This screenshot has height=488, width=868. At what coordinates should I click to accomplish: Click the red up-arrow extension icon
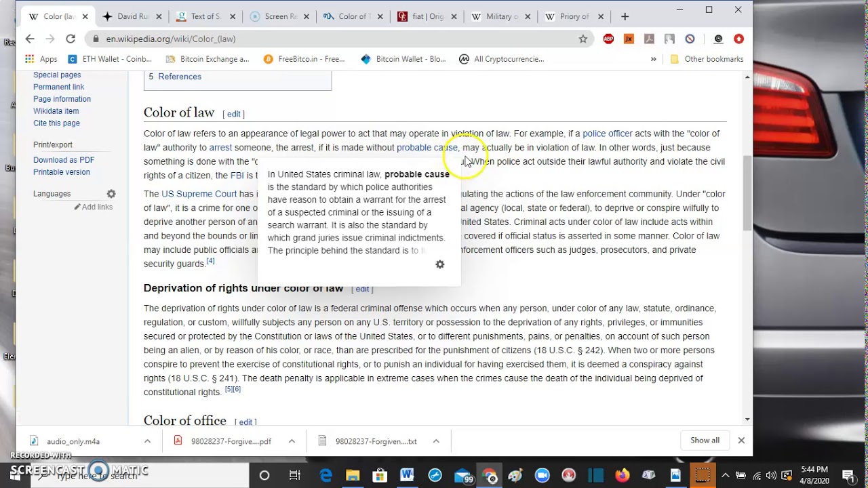738,39
